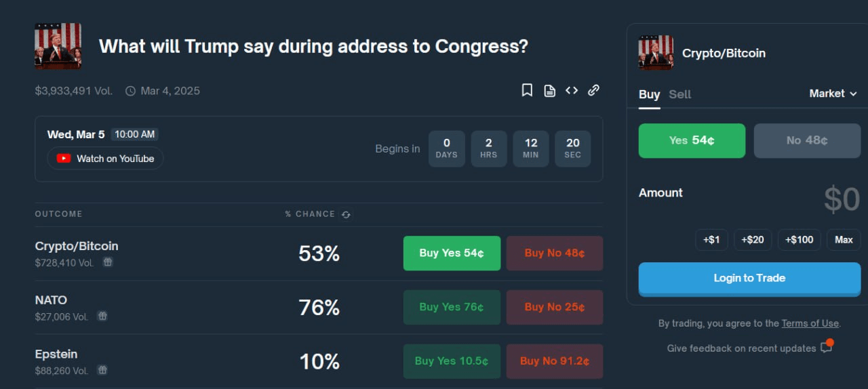
Task: Click gift icon under Crypto/Bitcoin outcome
Action: click(108, 262)
